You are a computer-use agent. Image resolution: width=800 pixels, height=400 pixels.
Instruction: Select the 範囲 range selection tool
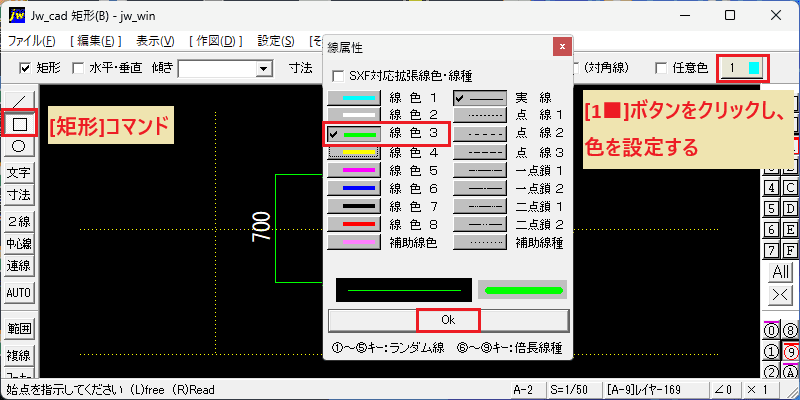coord(19,328)
